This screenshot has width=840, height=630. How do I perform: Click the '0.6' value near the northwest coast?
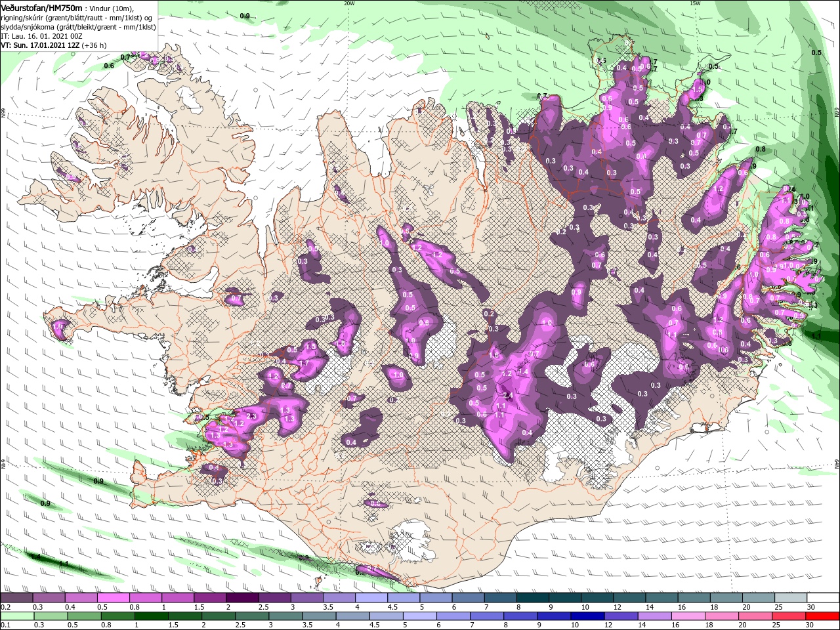pos(109,66)
